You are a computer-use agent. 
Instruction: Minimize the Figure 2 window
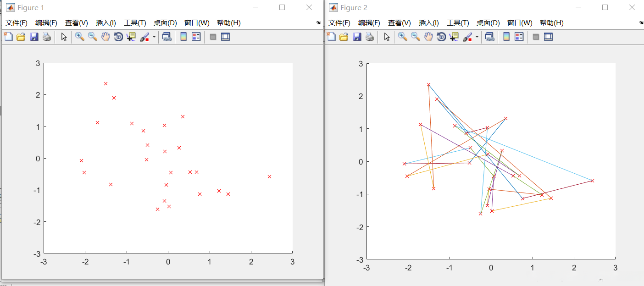click(578, 7)
